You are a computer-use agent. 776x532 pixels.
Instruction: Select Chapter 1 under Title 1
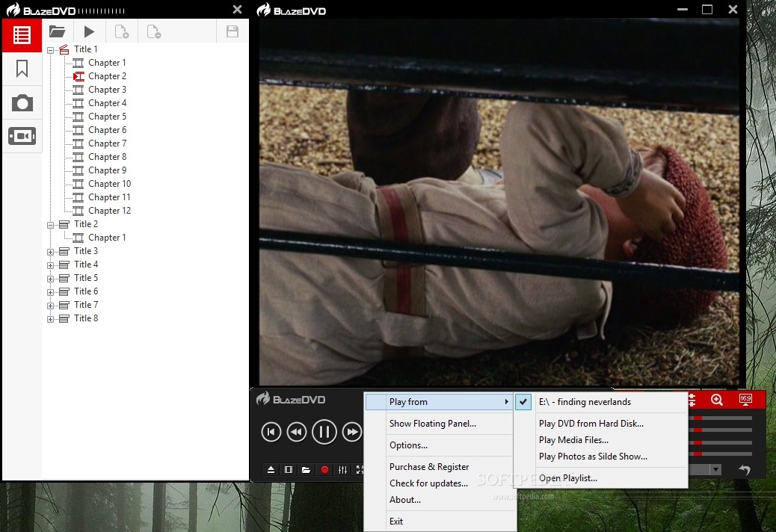click(x=107, y=63)
